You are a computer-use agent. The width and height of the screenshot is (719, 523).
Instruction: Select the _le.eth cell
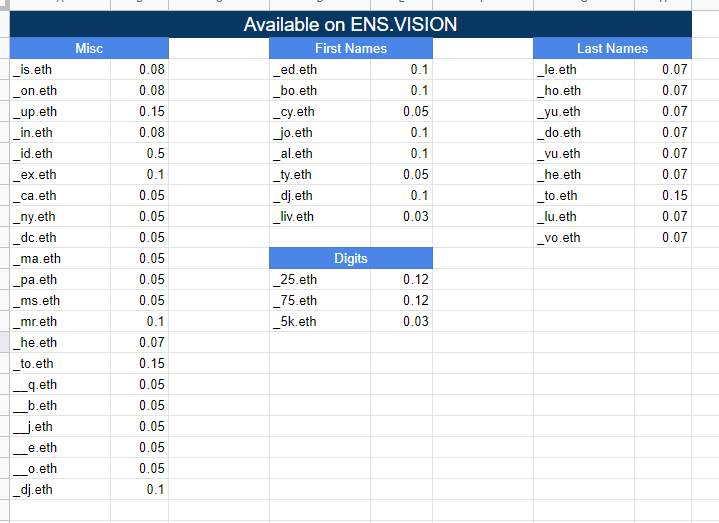[x=584, y=69]
